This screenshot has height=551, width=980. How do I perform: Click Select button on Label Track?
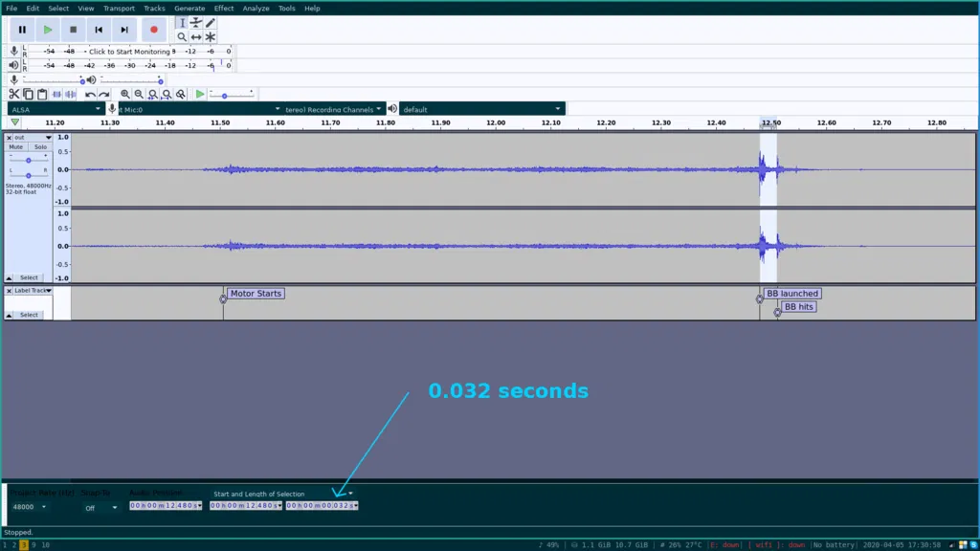coord(29,315)
